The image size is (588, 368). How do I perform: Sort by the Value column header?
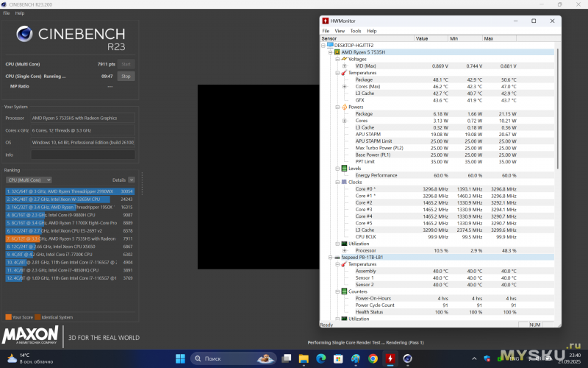click(431, 38)
